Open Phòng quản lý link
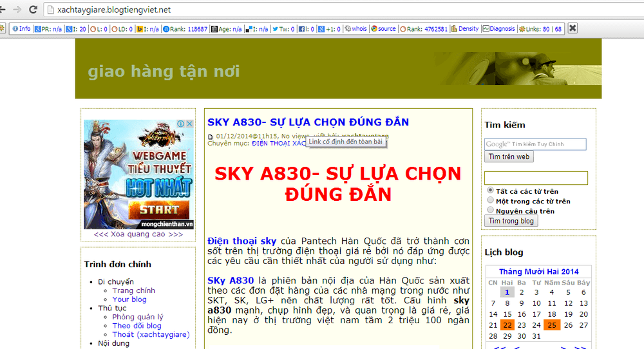 pos(138,317)
